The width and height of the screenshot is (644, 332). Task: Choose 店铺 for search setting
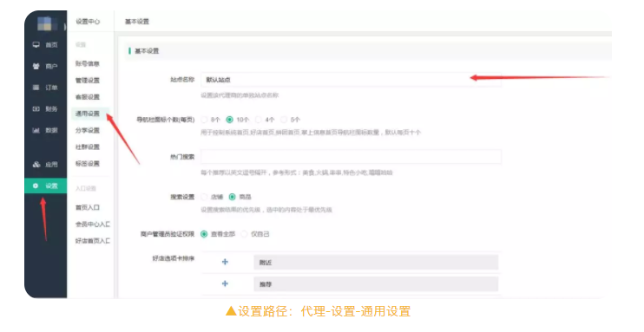click(205, 197)
